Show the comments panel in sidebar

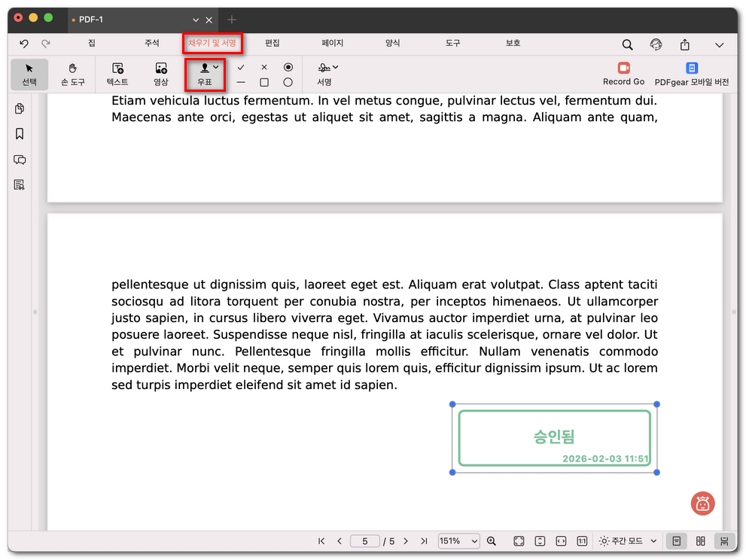tap(20, 160)
